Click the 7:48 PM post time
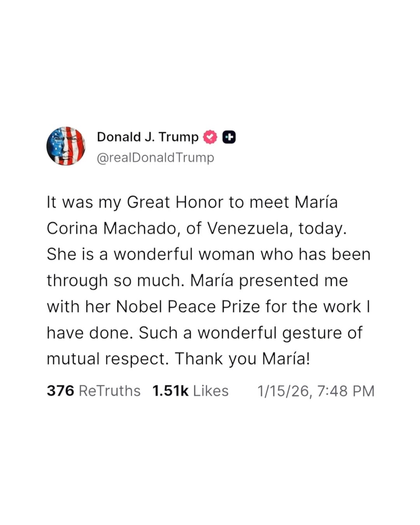Image resolution: width=420 pixels, height=525 pixels. (x=346, y=391)
